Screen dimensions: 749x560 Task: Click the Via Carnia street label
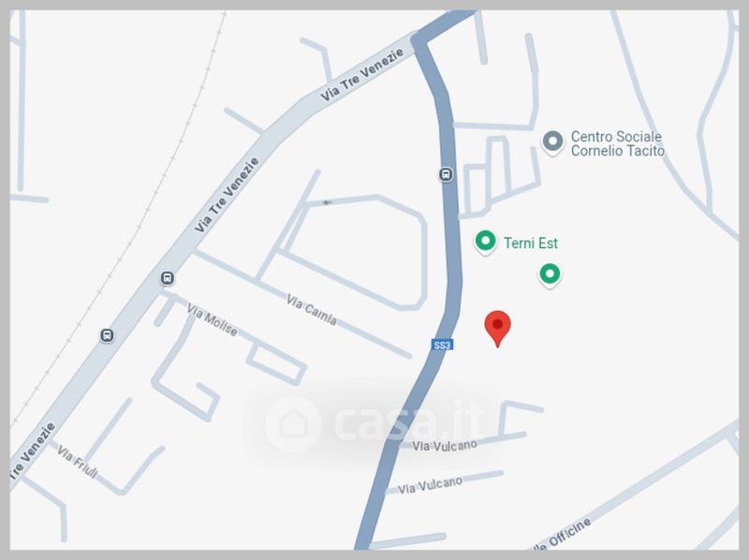pyautogui.click(x=312, y=310)
